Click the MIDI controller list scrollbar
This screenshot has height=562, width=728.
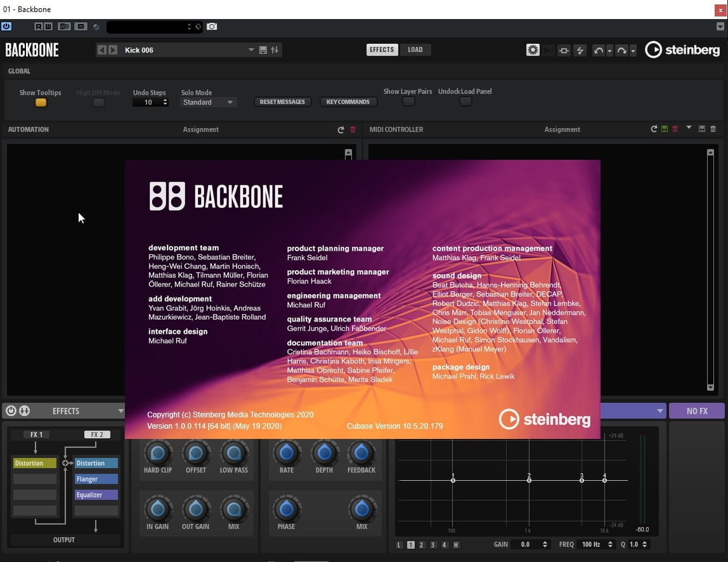710,270
